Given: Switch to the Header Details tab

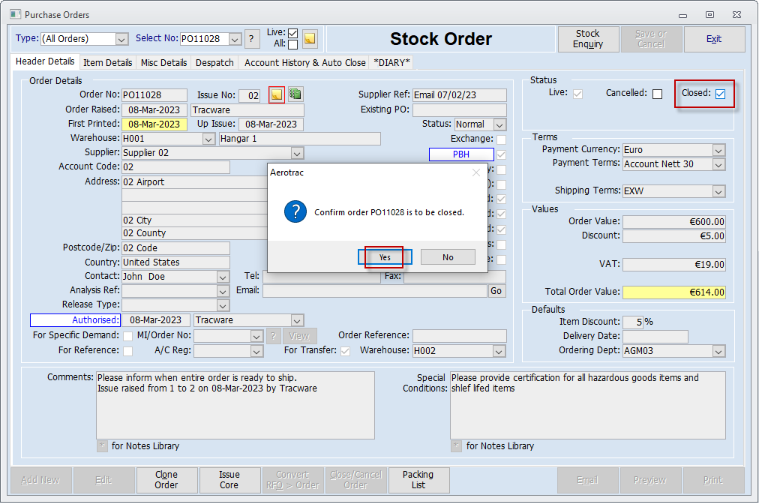Looking at the screenshot, I should [45, 61].
